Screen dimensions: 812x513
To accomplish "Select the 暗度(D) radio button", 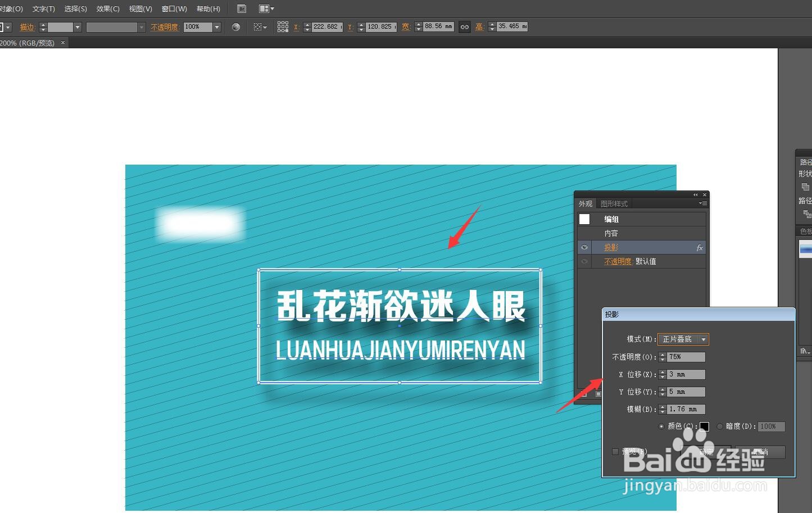I will [719, 427].
